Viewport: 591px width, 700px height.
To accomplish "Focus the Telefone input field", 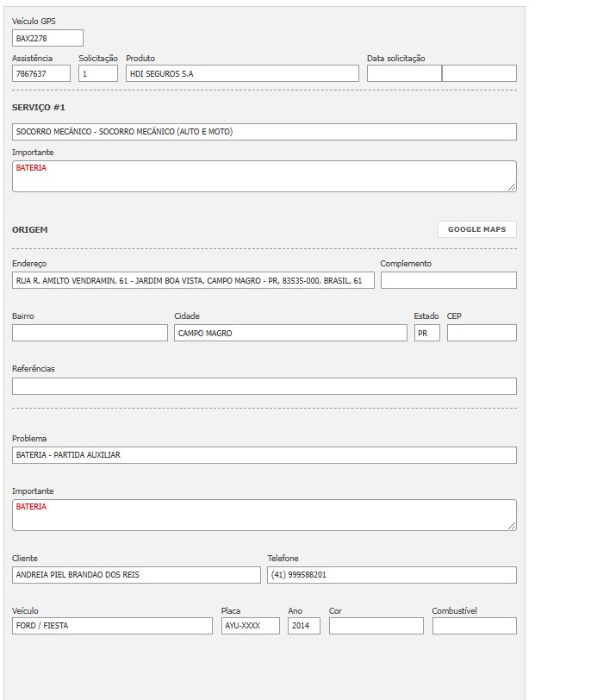I will point(391,575).
